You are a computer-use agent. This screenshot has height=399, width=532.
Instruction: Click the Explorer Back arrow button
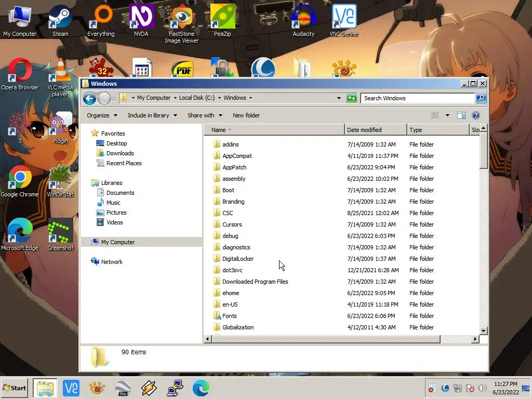89,98
